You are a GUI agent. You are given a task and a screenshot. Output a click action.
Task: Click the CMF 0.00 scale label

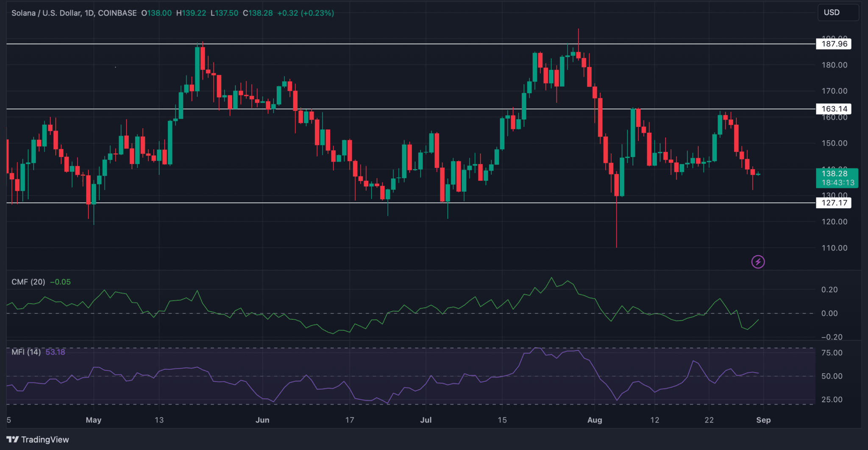[829, 313]
